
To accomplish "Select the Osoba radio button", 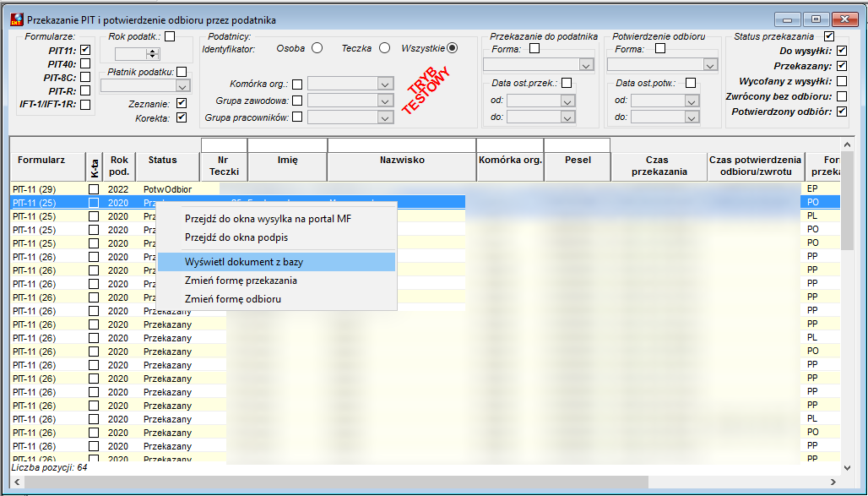I will [x=317, y=48].
